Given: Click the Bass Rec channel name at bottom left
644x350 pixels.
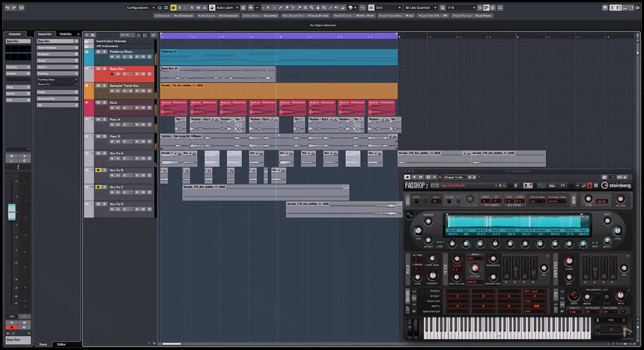Looking at the screenshot, I should click(18, 340).
